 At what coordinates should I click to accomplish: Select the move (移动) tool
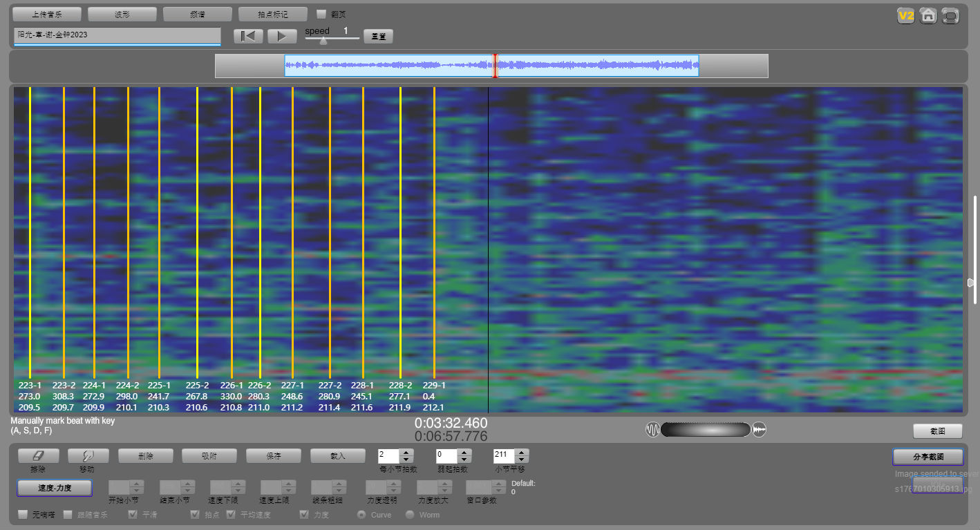(88, 456)
